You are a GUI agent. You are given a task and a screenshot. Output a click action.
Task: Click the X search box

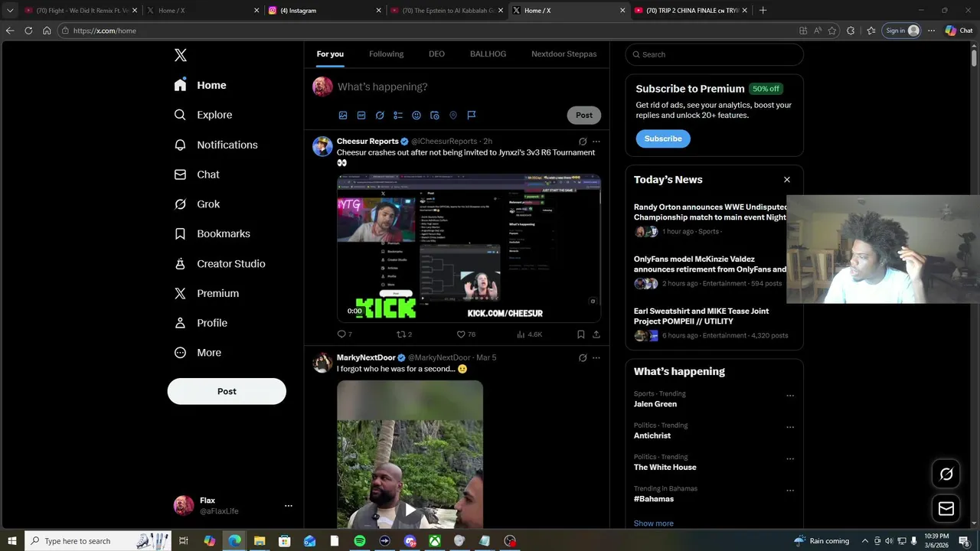coord(714,54)
